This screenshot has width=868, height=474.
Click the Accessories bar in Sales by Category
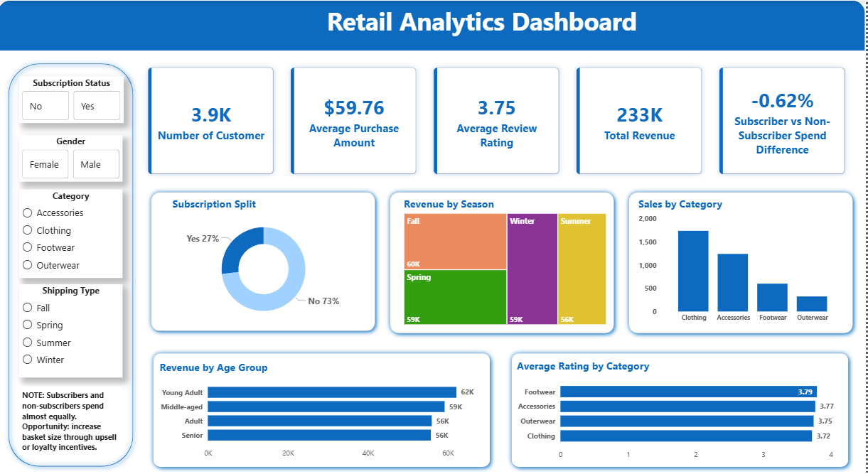(733, 282)
